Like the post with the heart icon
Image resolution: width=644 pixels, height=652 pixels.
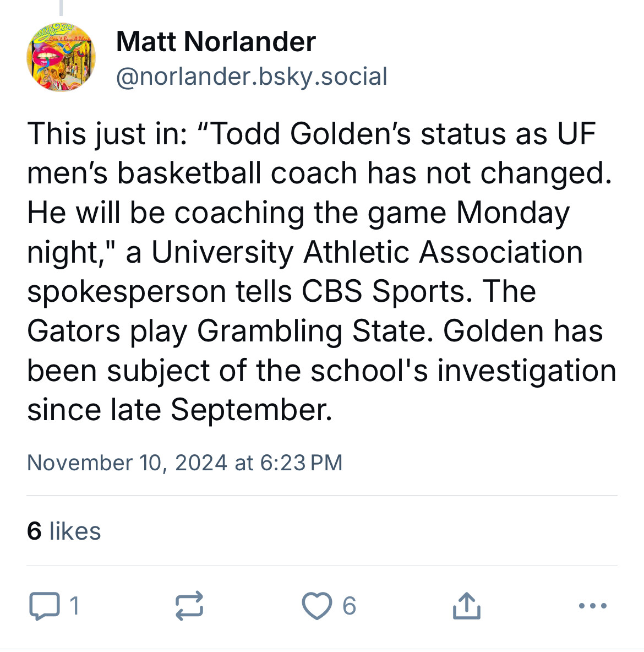pos(317,605)
